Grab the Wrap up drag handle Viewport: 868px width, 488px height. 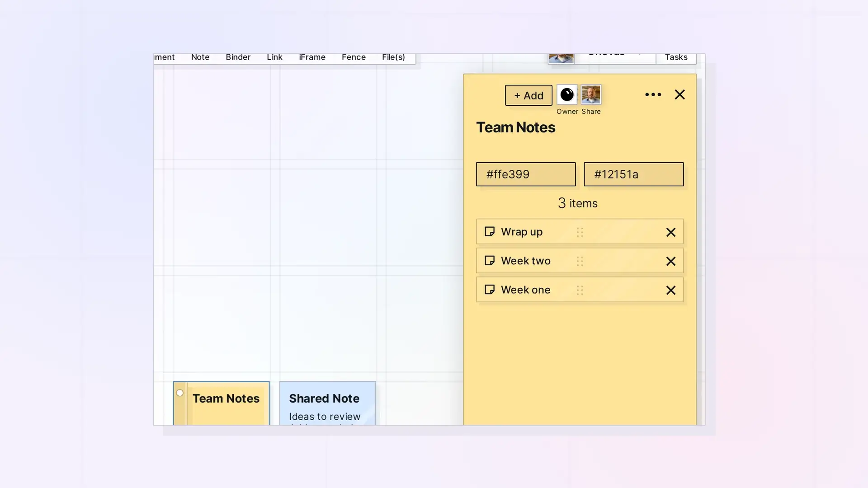click(x=580, y=232)
